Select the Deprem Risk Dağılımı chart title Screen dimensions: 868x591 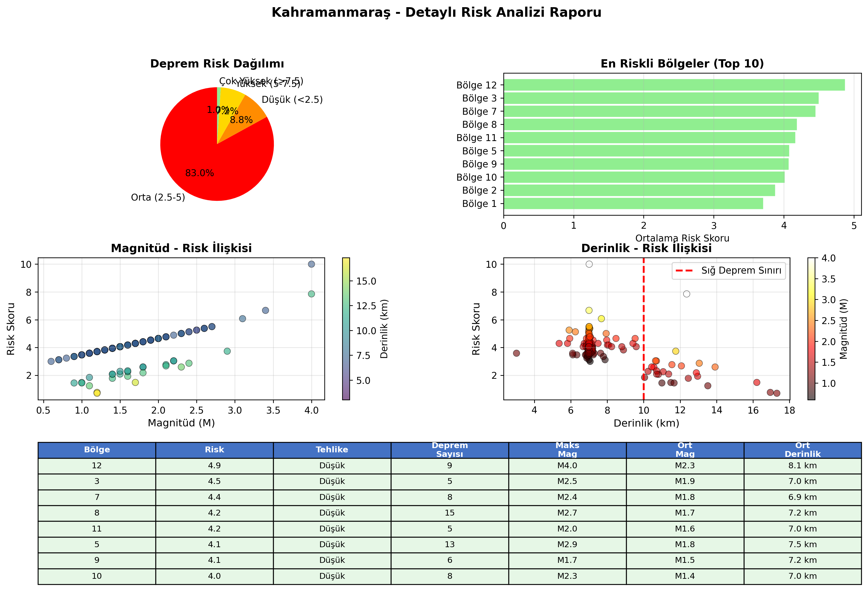(x=217, y=63)
